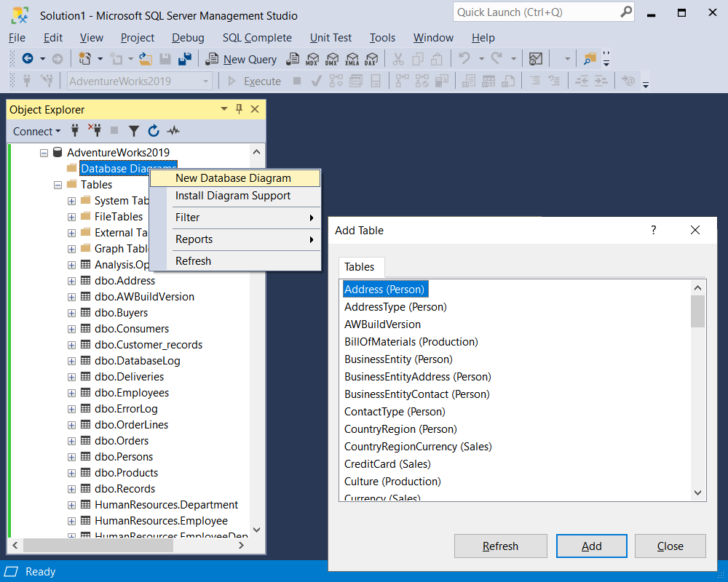Pin the Object Explorer panel
The height and width of the screenshot is (582, 728).
(x=239, y=108)
